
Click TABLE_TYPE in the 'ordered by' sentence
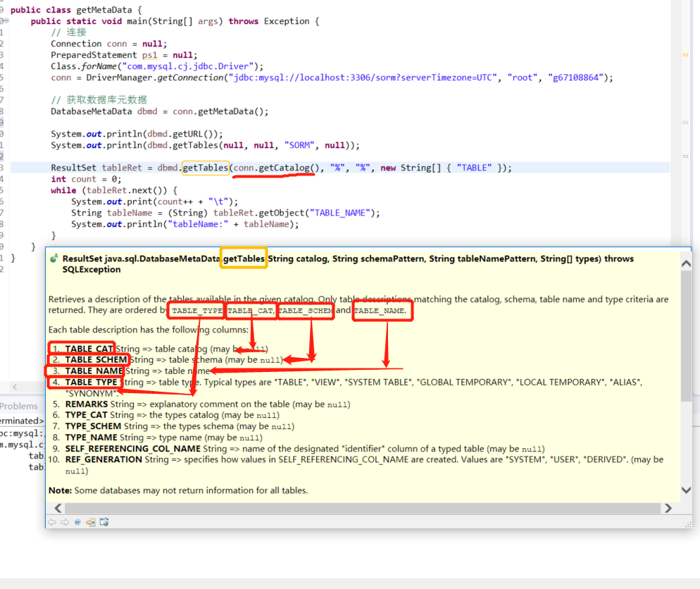197,311
